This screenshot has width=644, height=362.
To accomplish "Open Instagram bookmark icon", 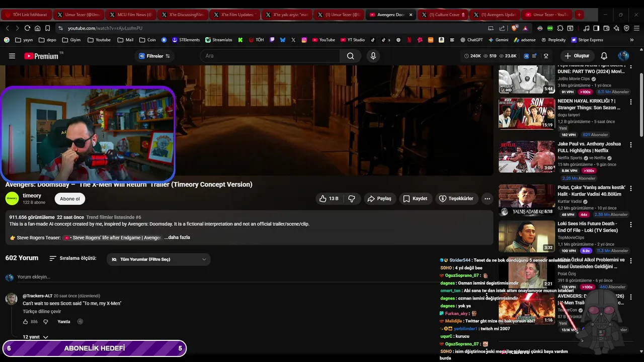I will coord(304,40).
